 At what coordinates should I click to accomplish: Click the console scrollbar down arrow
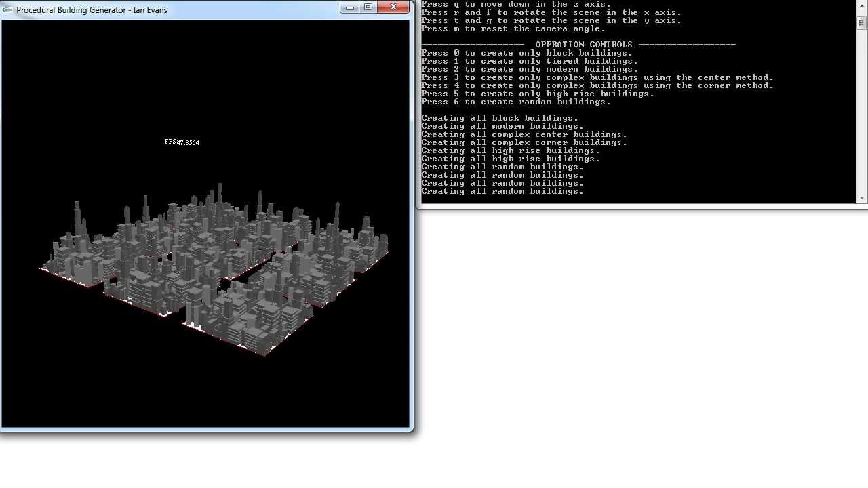861,198
